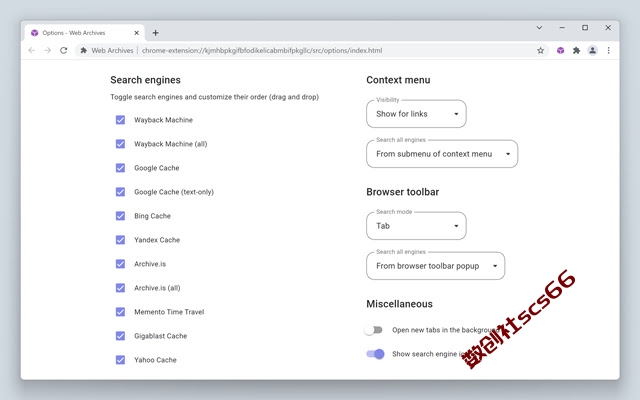Uncheck the Archive.is (all) checkbox
The height and width of the screenshot is (400, 640).
[x=120, y=288]
